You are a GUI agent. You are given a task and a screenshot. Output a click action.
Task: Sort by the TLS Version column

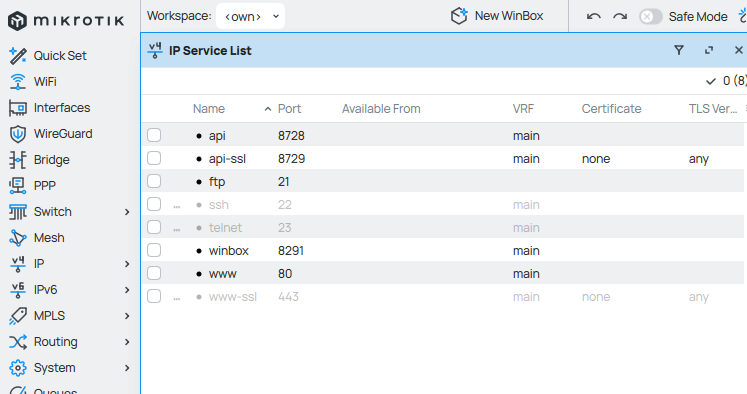click(713, 109)
